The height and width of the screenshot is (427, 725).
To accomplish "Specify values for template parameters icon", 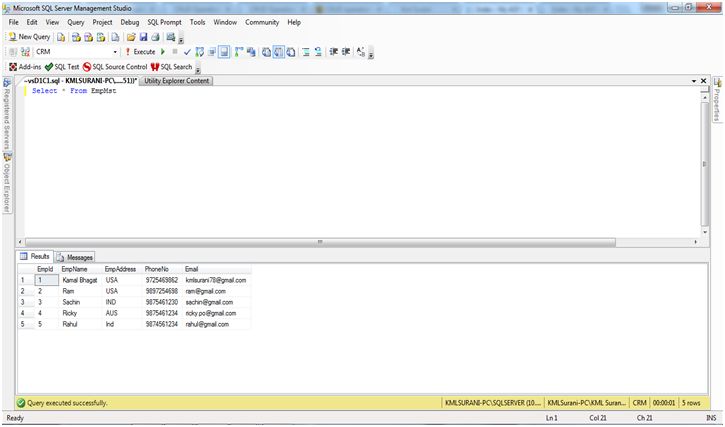I will click(361, 52).
